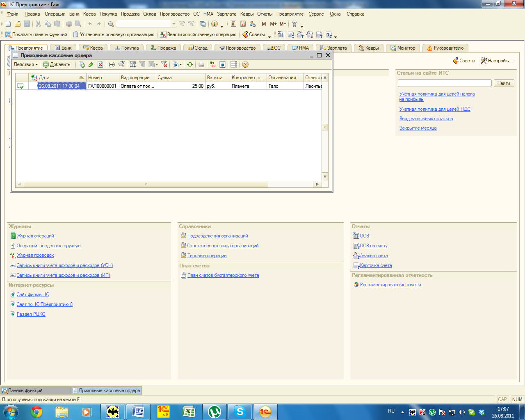Switch to the Склад tab

click(x=197, y=48)
